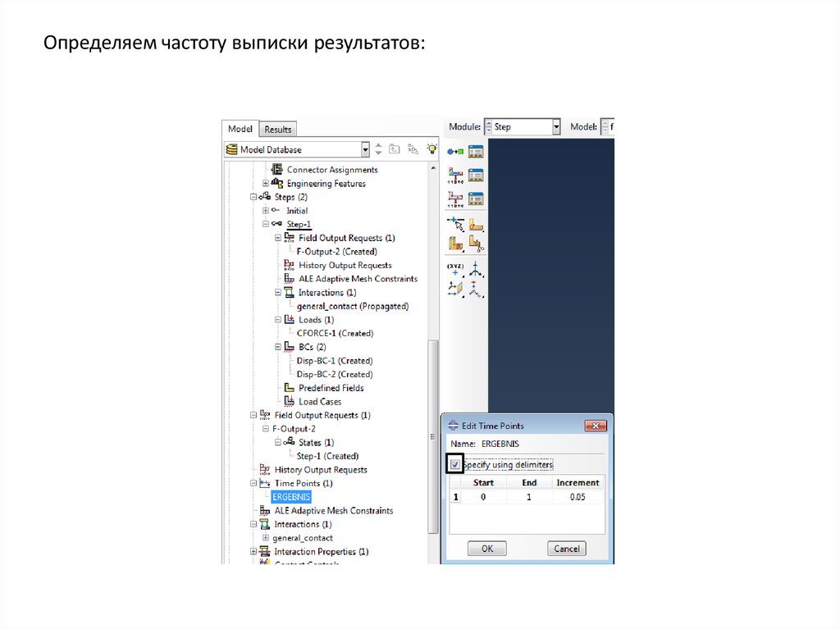Open the Model Database dropdown

point(365,149)
